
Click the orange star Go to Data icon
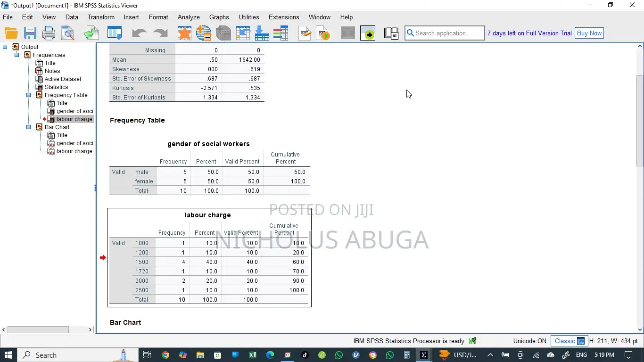(x=184, y=33)
